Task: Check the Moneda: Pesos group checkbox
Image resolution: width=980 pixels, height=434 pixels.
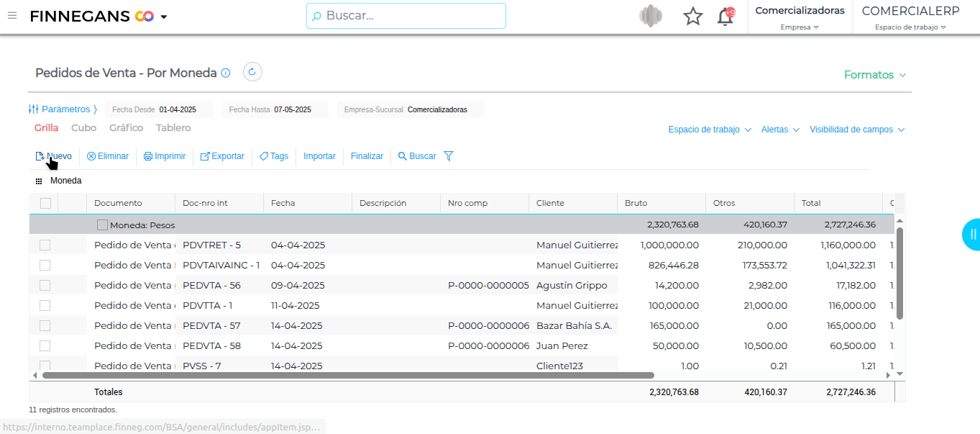Action: pyautogui.click(x=102, y=225)
